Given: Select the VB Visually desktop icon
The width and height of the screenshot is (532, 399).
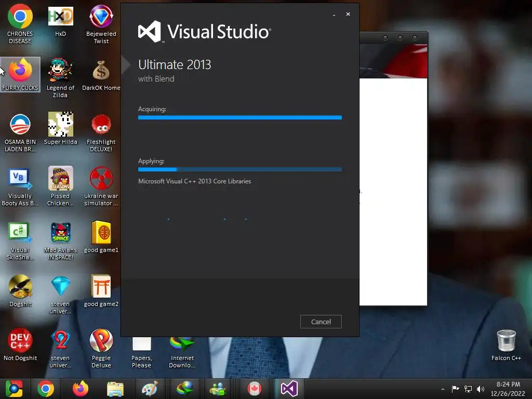Looking at the screenshot, I should (x=20, y=187).
